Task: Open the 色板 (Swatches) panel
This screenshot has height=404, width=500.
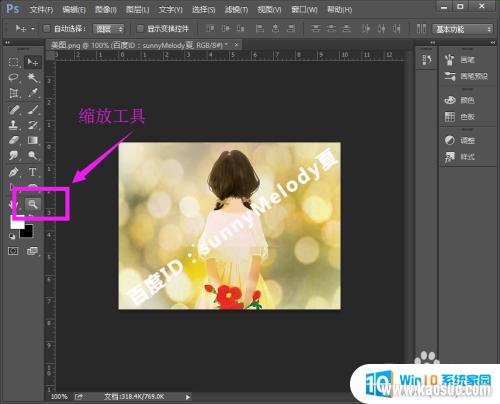Action: (459, 117)
